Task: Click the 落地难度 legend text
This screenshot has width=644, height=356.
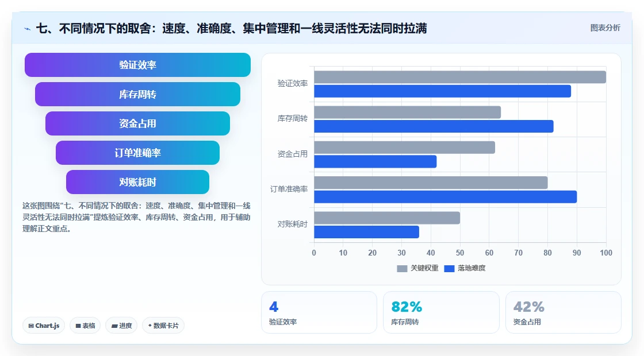Action: click(x=471, y=268)
